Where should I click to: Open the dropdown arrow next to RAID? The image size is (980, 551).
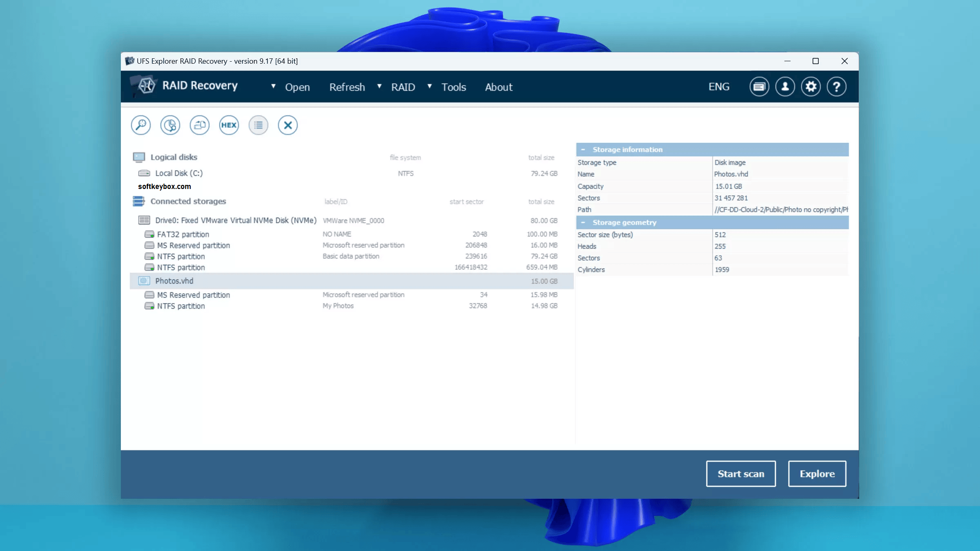(429, 87)
